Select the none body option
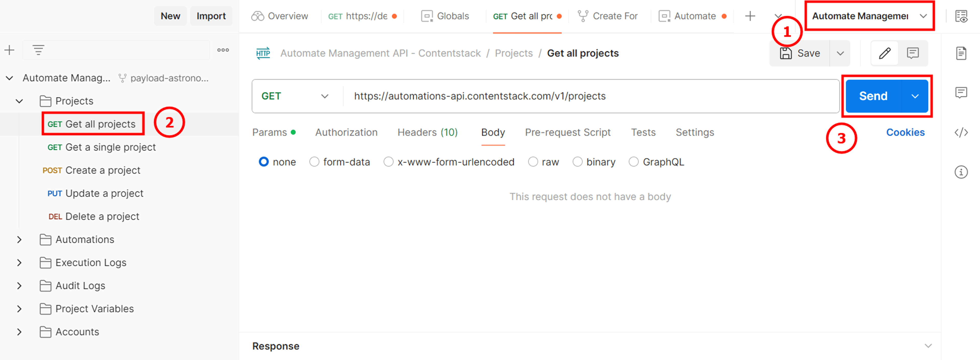980x360 pixels. 264,162
